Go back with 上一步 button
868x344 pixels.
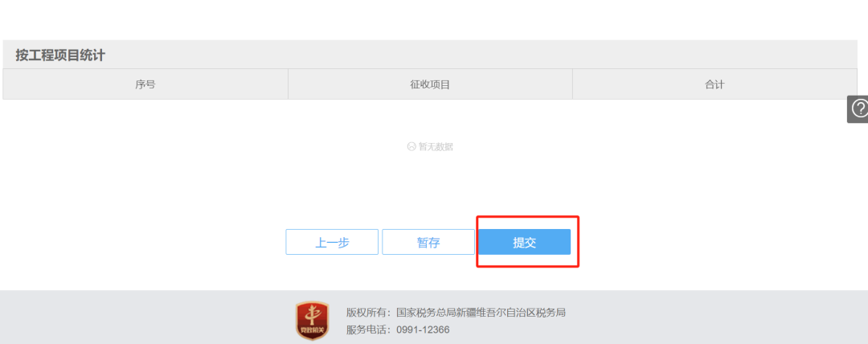332,242
